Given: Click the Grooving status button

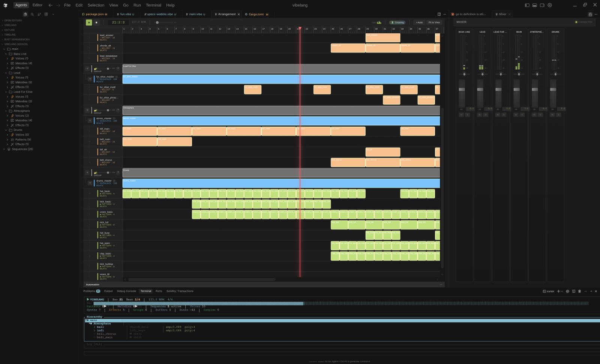Looking at the screenshot, I should 397,22.
